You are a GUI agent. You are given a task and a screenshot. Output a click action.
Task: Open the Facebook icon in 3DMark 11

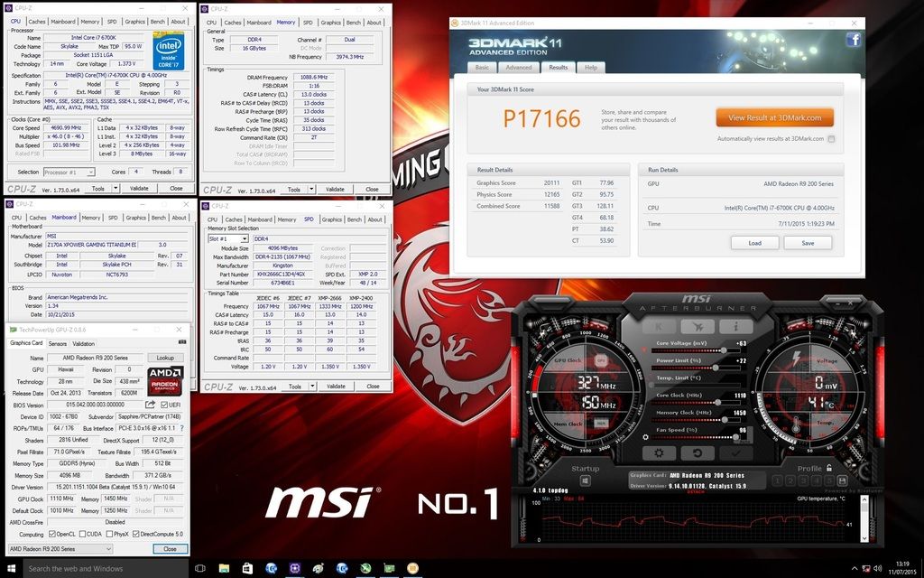click(x=853, y=40)
